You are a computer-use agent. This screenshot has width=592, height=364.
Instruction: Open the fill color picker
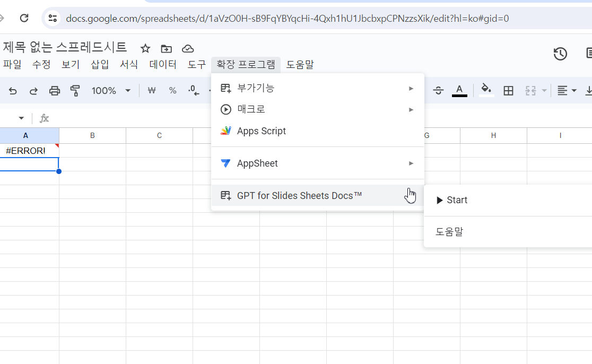486,91
